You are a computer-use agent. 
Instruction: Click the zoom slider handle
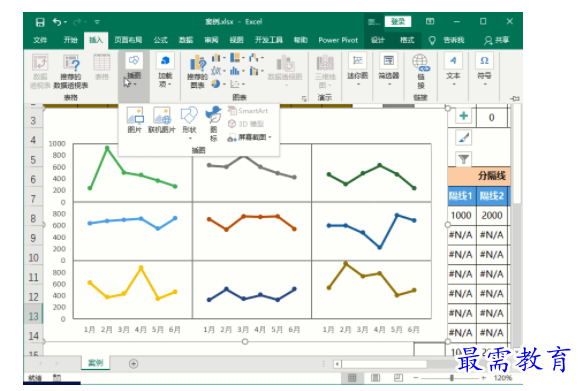(452, 378)
